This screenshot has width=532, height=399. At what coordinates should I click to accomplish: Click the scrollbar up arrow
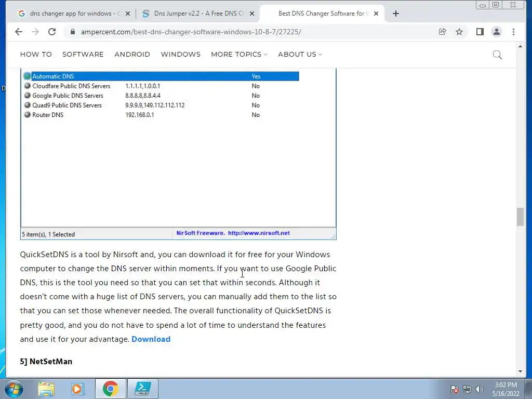(520, 46)
